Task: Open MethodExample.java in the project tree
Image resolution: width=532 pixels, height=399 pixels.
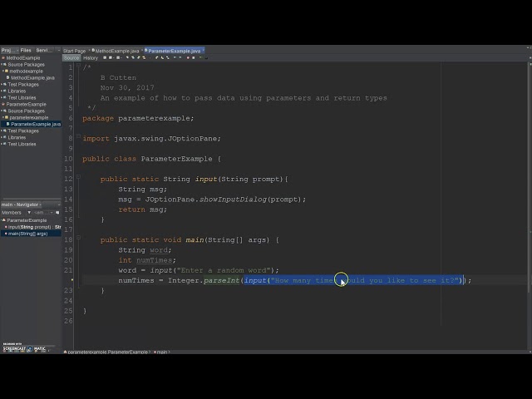Action: [32, 78]
